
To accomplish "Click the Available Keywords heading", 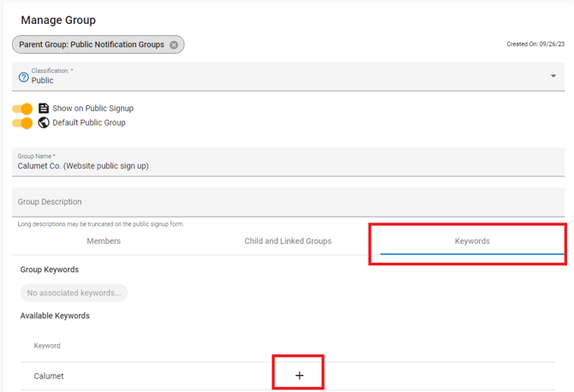I will coord(55,316).
